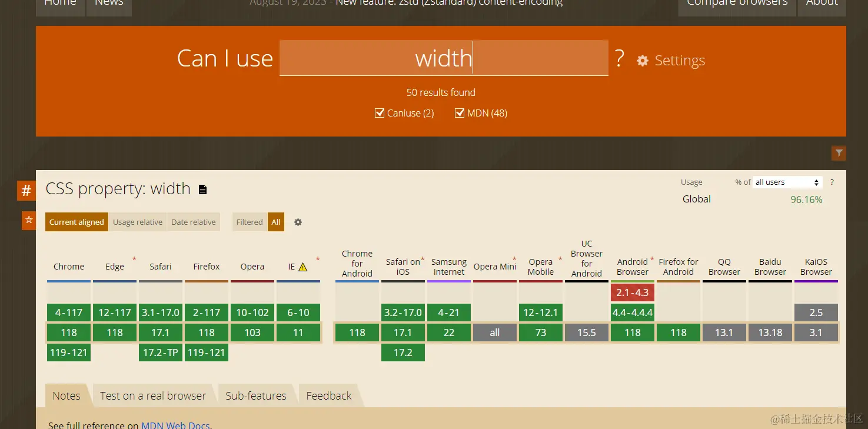Select the Opera 103 cell
The height and width of the screenshot is (429, 868).
pos(252,332)
